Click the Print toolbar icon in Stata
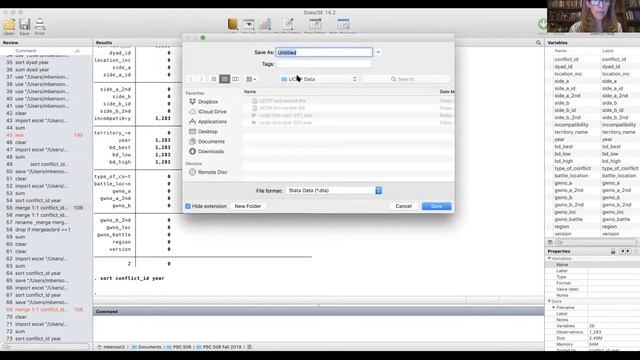Viewport: 640px width, 360px height. point(40,25)
